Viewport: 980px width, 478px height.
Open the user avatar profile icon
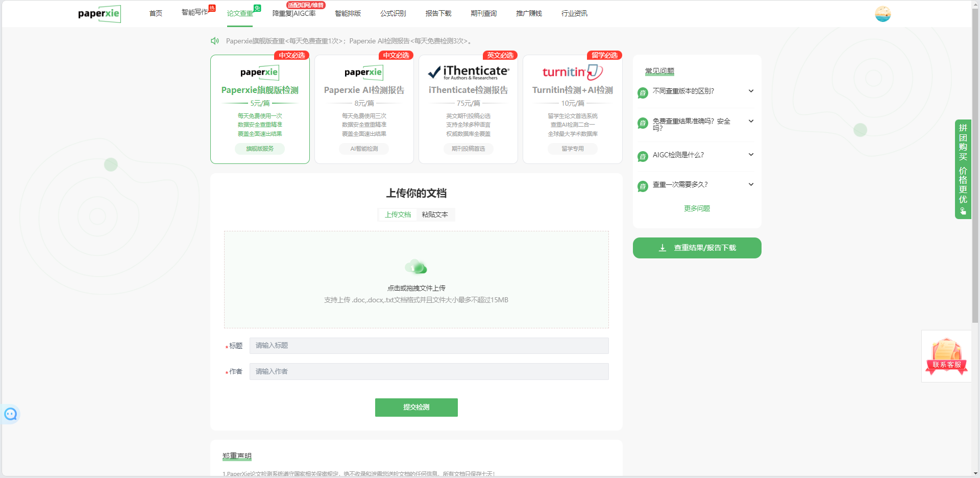click(883, 14)
